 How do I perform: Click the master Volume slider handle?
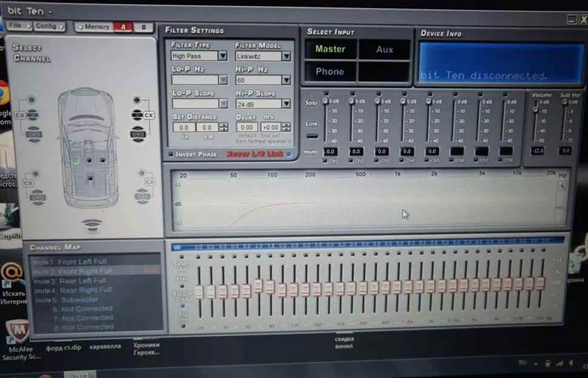coord(535,109)
